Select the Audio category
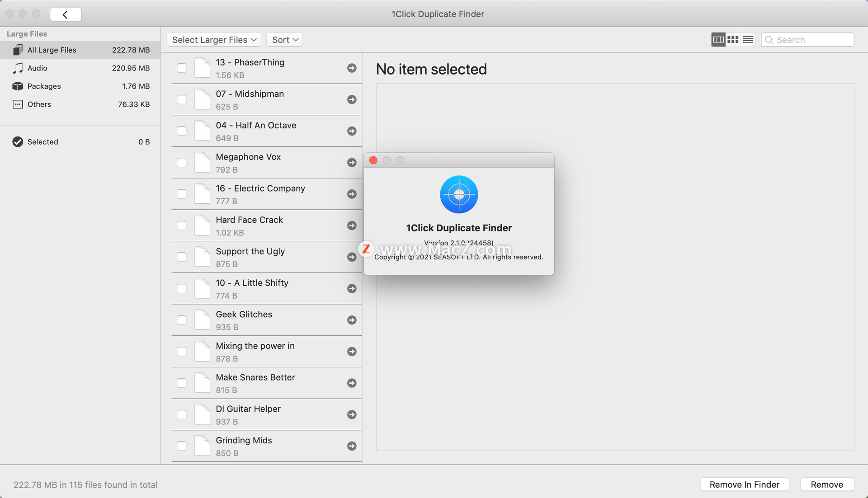The height and width of the screenshot is (498, 868). (80, 68)
